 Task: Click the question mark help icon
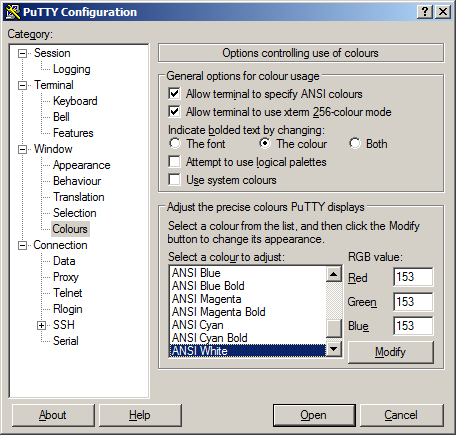425,12
